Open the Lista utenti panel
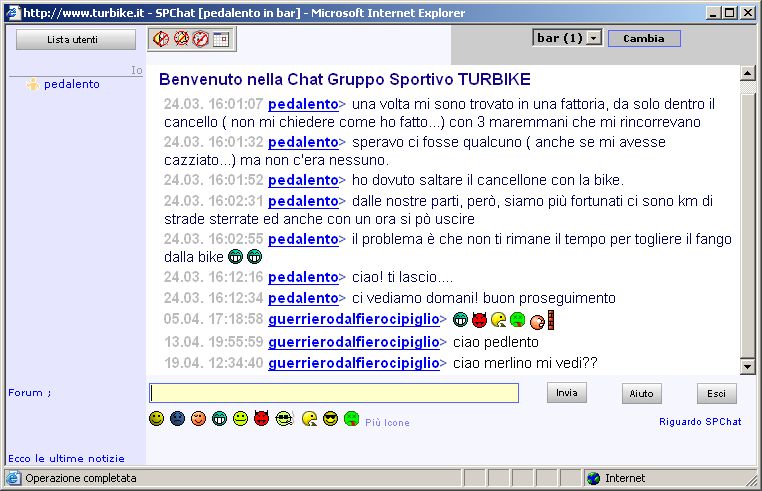Screen dimensions: 762x491 click(76, 39)
